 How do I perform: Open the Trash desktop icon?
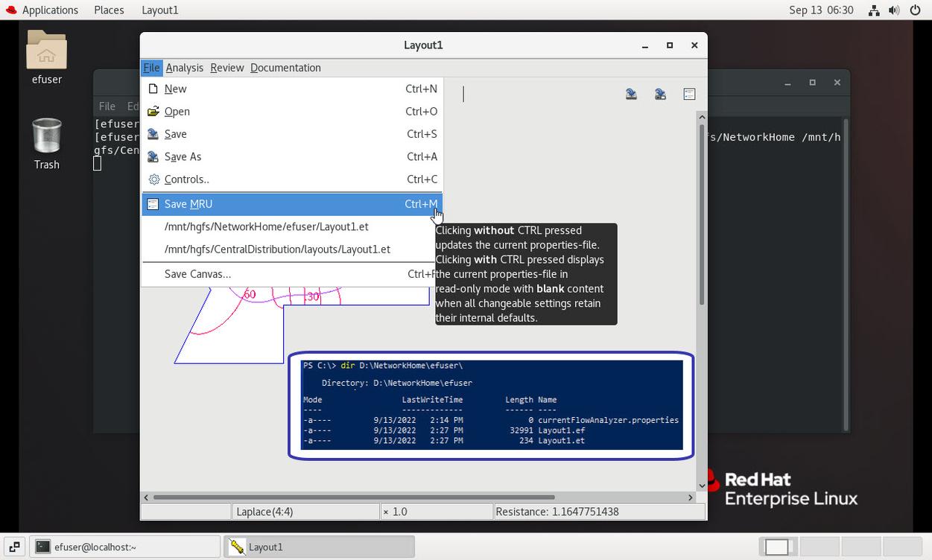click(46, 143)
